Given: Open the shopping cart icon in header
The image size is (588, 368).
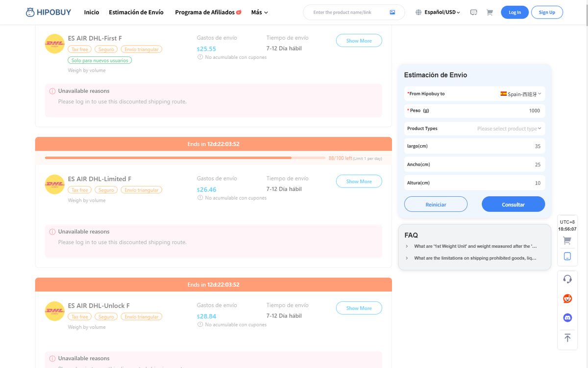Looking at the screenshot, I should click(490, 12).
